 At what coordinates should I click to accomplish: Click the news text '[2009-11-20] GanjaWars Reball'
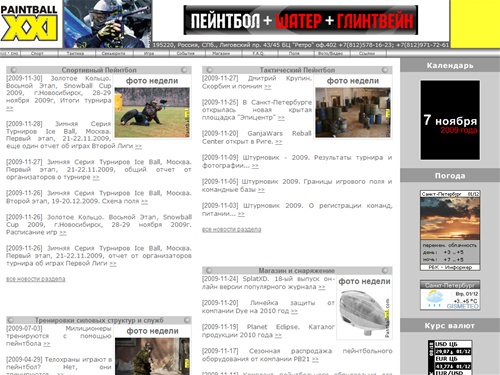pos(257,137)
